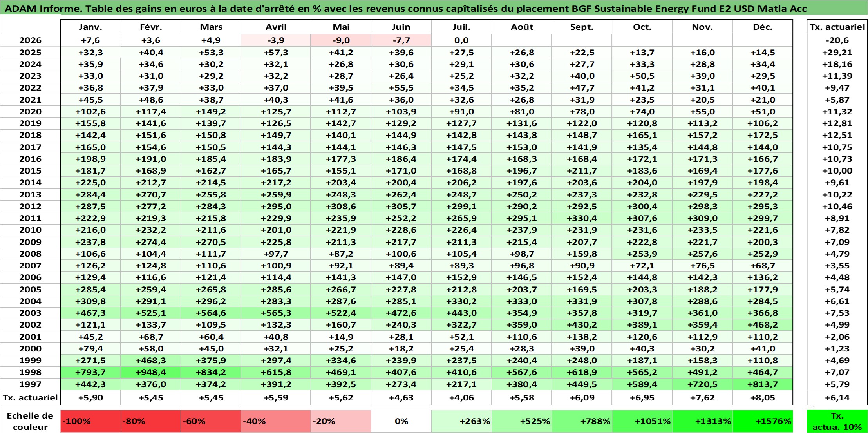Click the +149,2 cell for March 2020
This screenshot has width=868, height=433.
pyautogui.click(x=211, y=112)
